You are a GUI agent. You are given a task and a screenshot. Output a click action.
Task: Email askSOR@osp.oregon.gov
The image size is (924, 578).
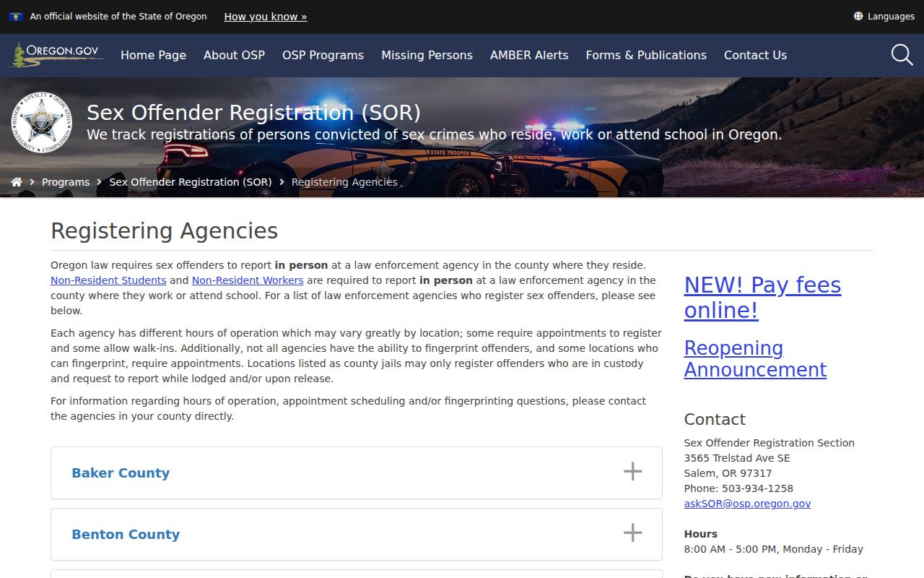pos(747,504)
